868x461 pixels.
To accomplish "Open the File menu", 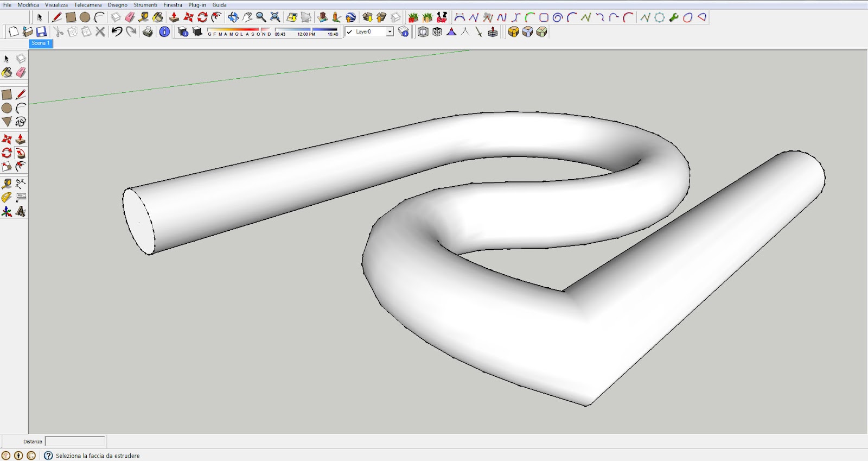I will click(x=8, y=5).
